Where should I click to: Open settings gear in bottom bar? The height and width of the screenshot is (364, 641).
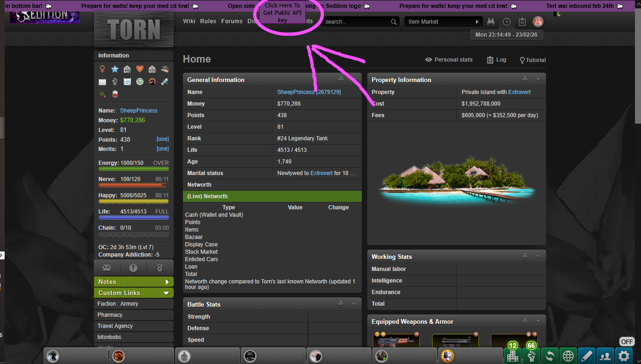[x=624, y=356]
